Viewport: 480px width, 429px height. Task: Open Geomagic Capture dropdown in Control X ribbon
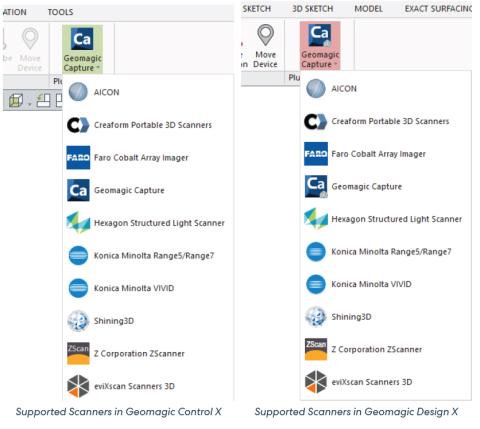click(82, 49)
